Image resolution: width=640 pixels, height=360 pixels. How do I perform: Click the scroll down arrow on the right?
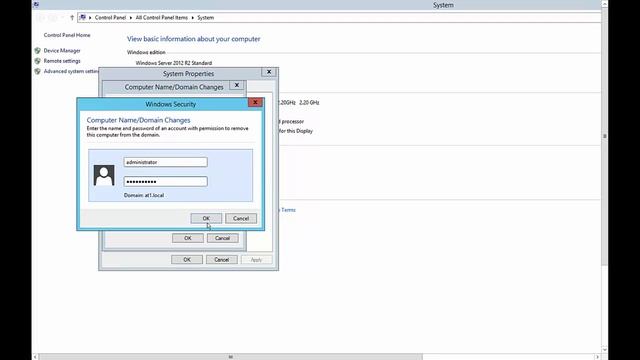[604, 350]
